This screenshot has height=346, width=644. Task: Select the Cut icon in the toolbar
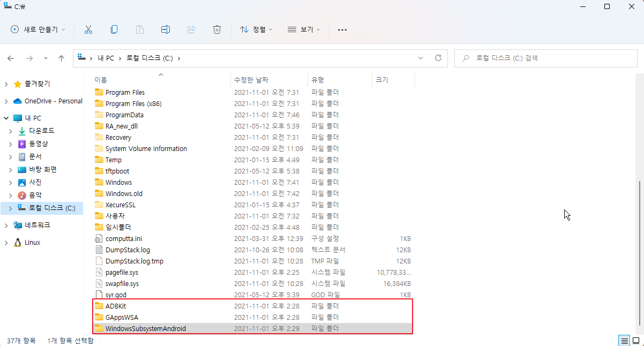tap(88, 29)
